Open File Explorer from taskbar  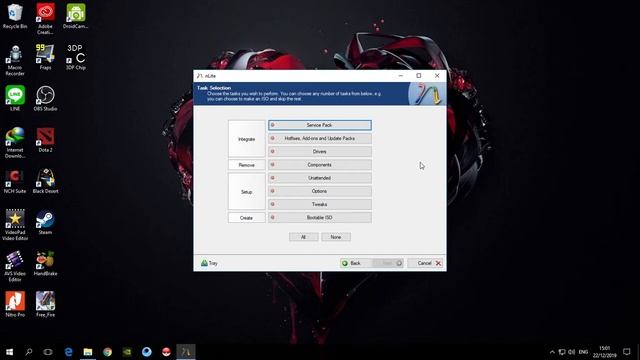pyautogui.click(x=88, y=352)
